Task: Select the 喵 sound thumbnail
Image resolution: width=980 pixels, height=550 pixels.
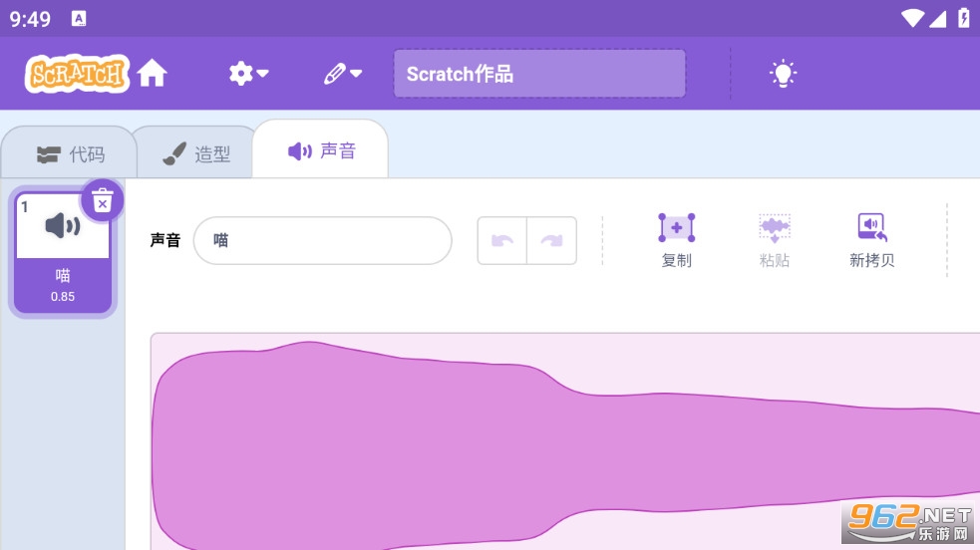Action: [63, 253]
